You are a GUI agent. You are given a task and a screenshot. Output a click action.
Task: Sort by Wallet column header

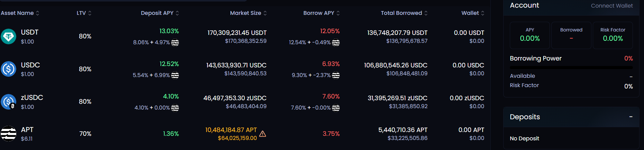[x=472, y=13]
